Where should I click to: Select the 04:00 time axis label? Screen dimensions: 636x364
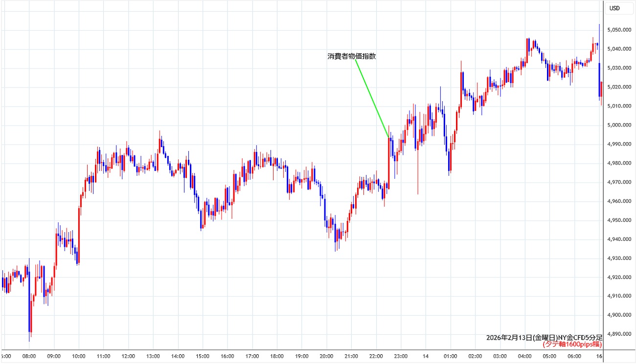524,356
